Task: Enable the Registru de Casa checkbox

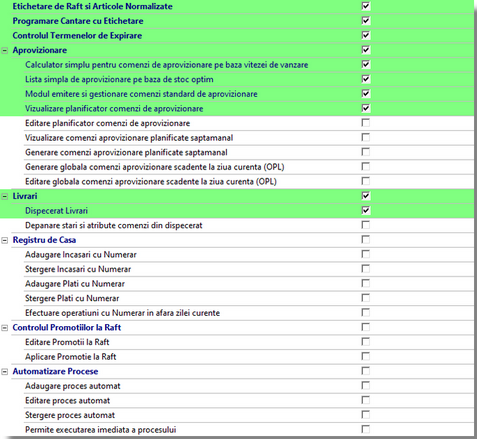Action: (366, 240)
